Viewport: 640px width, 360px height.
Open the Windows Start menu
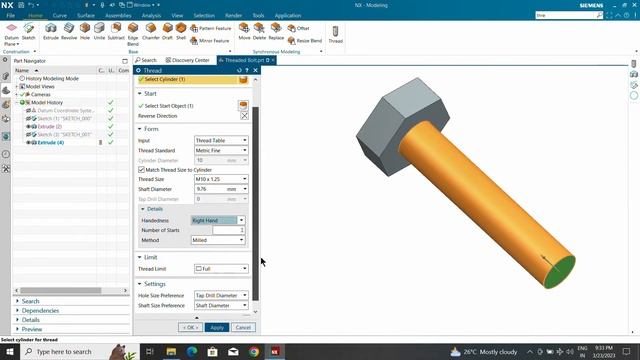point(9,352)
